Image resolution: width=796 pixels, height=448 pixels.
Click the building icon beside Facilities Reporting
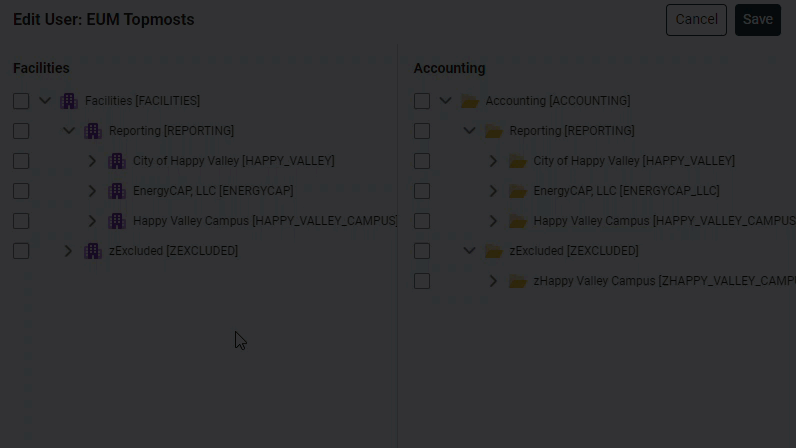click(x=93, y=131)
